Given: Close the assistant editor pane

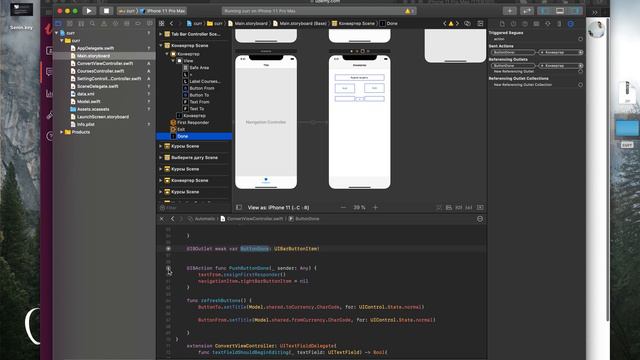Looking at the screenshot, I should [162, 219].
